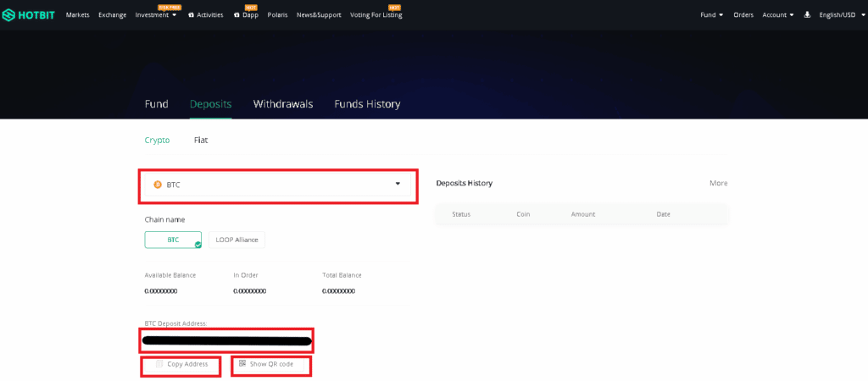Viewport: 868px width, 381px height.
Task: Click the Available Balance value
Action: [x=161, y=291]
